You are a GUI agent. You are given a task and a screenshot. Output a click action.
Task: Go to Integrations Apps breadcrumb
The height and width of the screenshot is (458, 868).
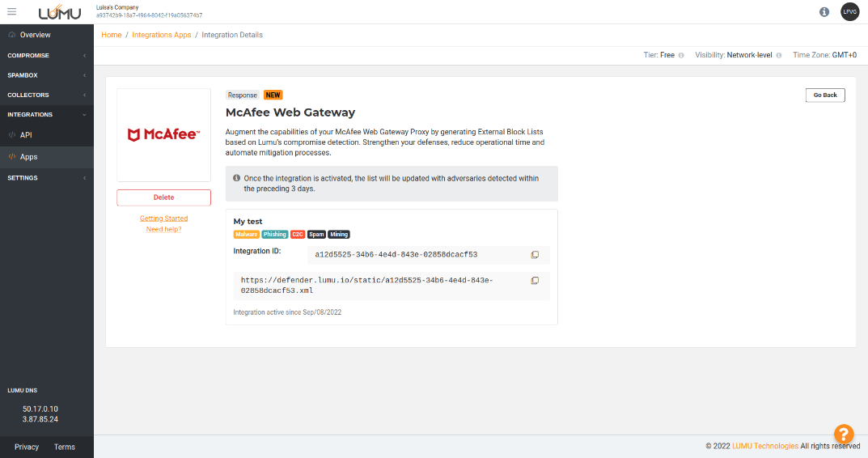162,35
